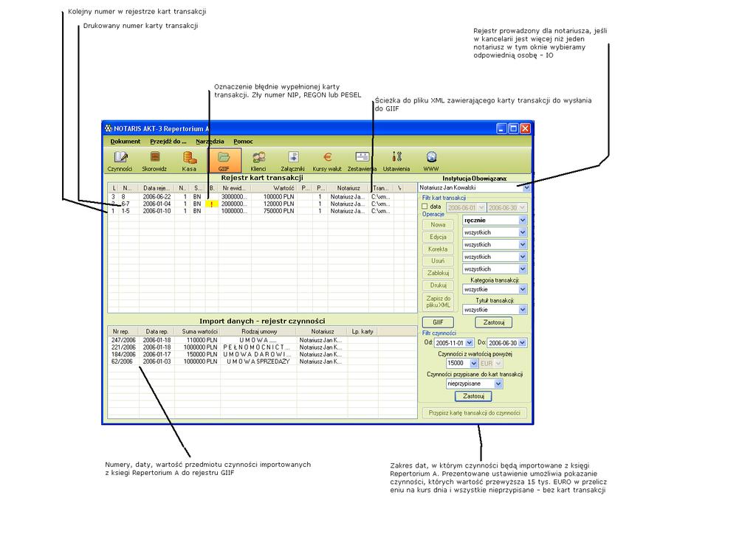
Task: Click the Nowa operation button
Action: (438, 224)
